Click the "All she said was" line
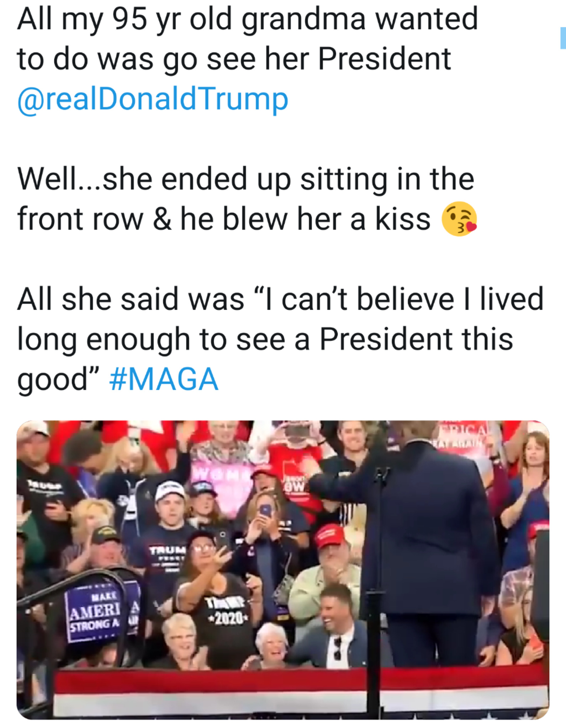The image size is (566, 728). (x=280, y=299)
